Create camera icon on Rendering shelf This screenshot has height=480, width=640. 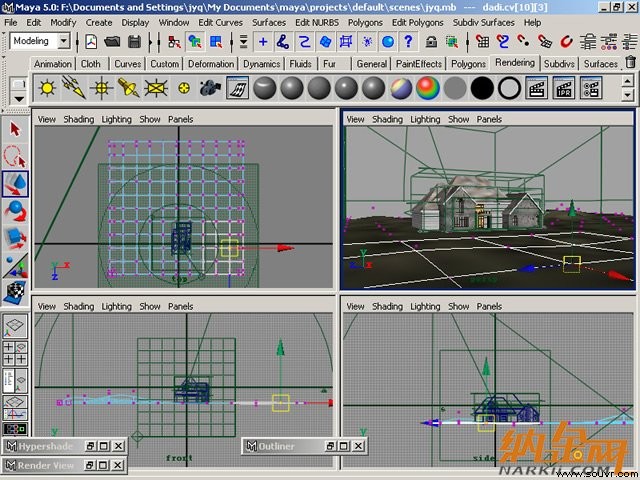pyautogui.click(x=211, y=88)
